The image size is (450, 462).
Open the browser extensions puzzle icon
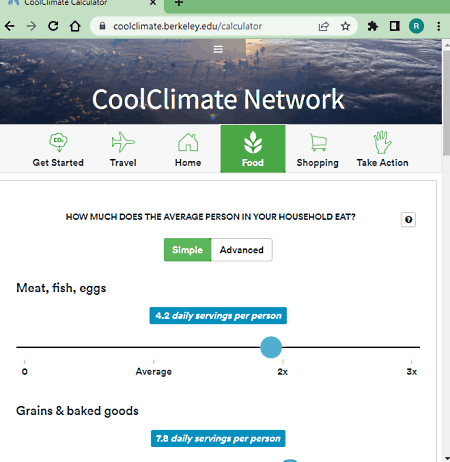click(x=372, y=26)
